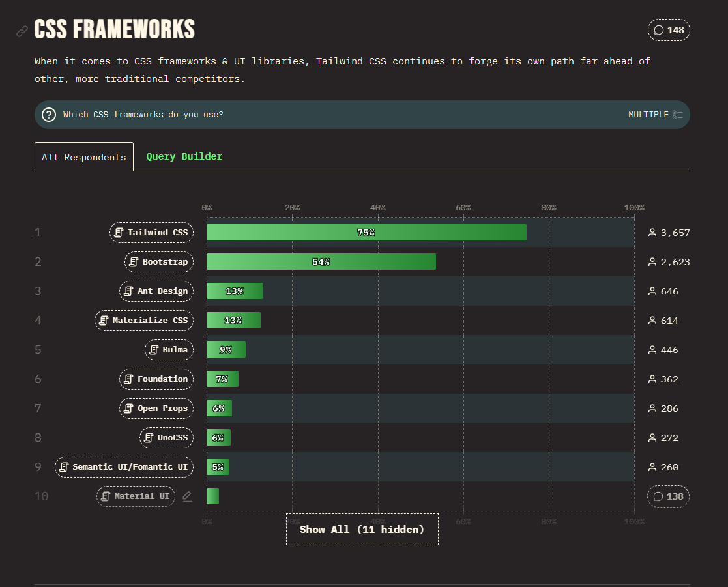Click the Bootstrap framework label
728x587 pixels.
pyautogui.click(x=159, y=262)
